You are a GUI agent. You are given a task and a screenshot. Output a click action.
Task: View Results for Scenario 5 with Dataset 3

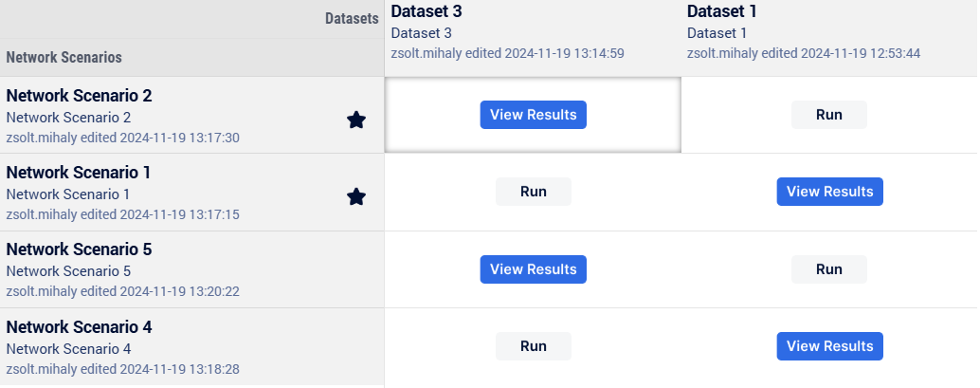[x=534, y=269]
